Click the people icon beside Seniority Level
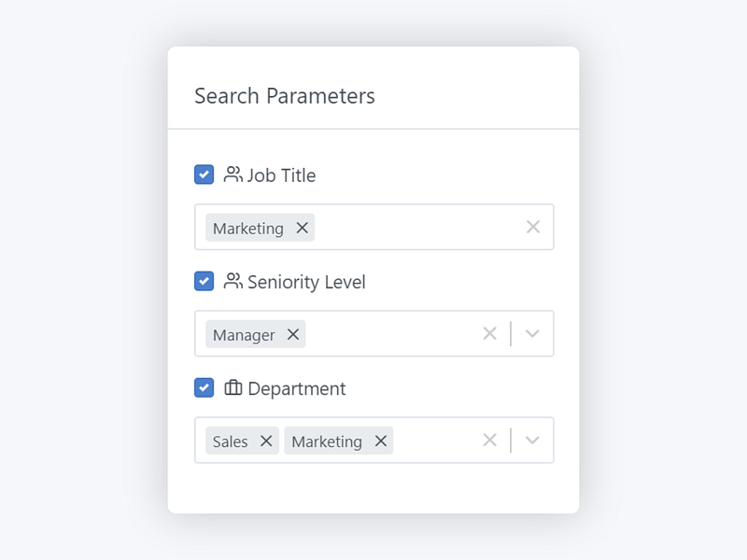 pyautogui.click(x=233, y=281)
